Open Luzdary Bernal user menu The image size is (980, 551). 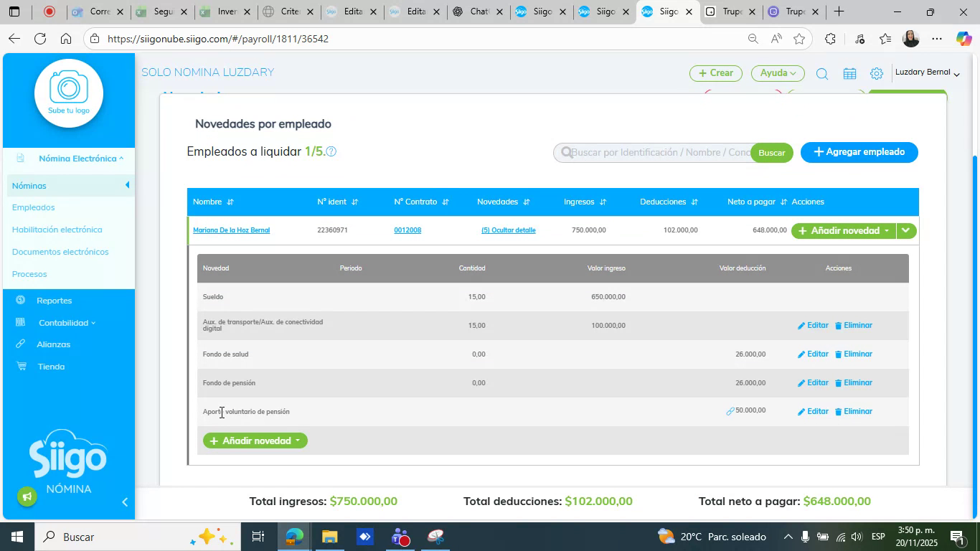927,72
